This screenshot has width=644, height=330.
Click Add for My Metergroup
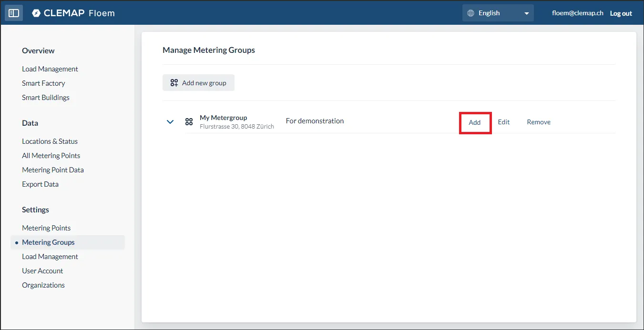click(x=475, y=122)
